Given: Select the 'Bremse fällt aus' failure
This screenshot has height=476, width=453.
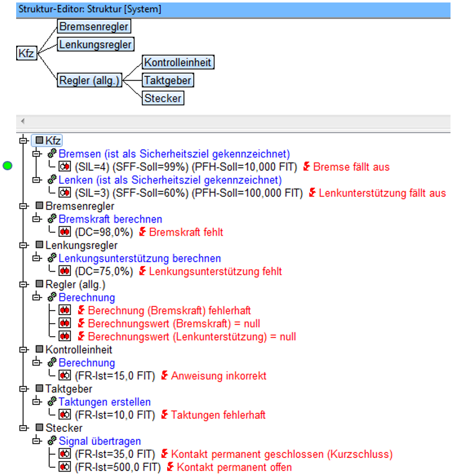Looking at the screenshot, I should pos(351,167).
